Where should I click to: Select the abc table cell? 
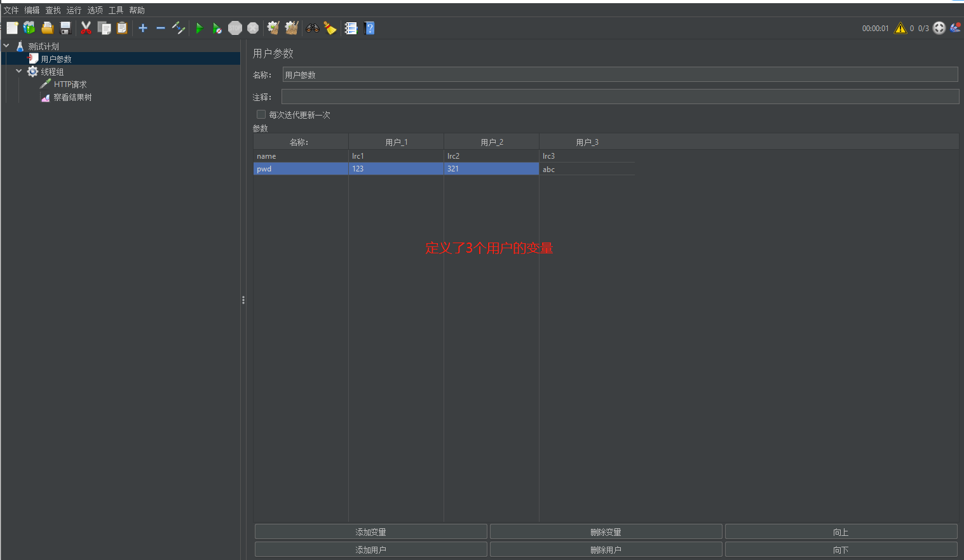coord(587,170)
